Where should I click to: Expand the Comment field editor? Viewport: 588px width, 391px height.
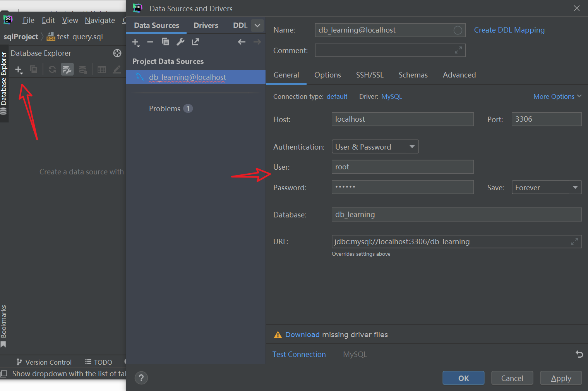(458, 50)
